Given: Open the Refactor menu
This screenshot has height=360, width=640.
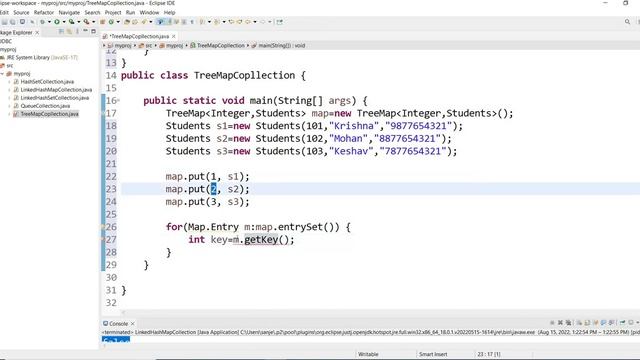Looking at the screenshot, I should click(44, 13).
